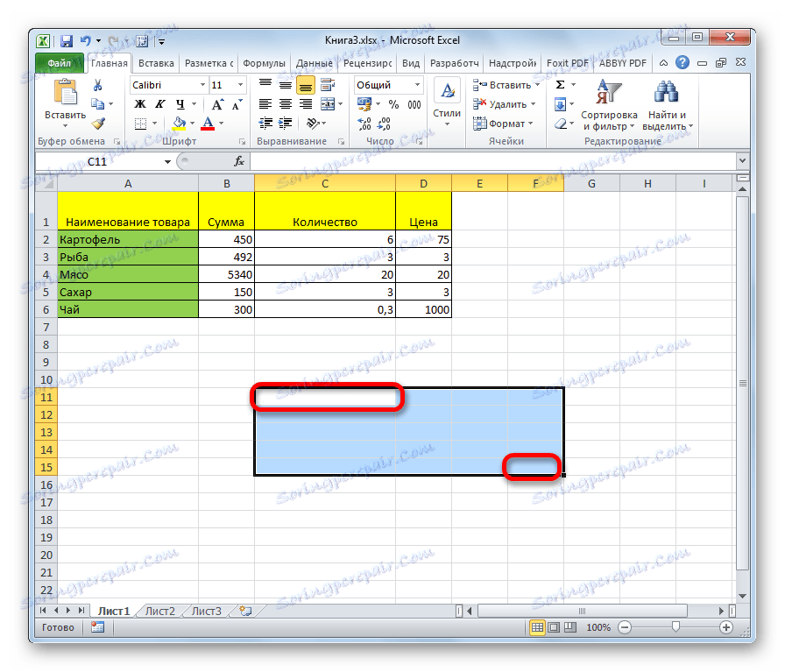Apply underline using the Ч icon
The height and width of the screenshot is (672, 785).
pos(178,103)
